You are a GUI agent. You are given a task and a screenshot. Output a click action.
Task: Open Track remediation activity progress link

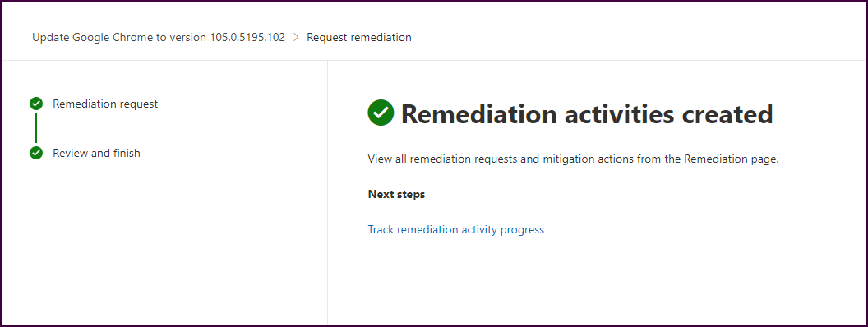coord(455,229)
